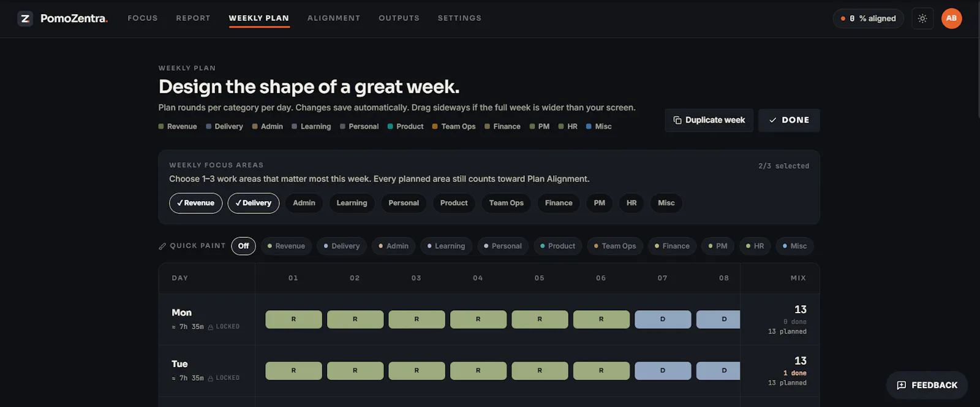Screen dimensions: 980x407
Task: Select Personal focus area chip
Action: pyautogui.click(x=404, y=203)
